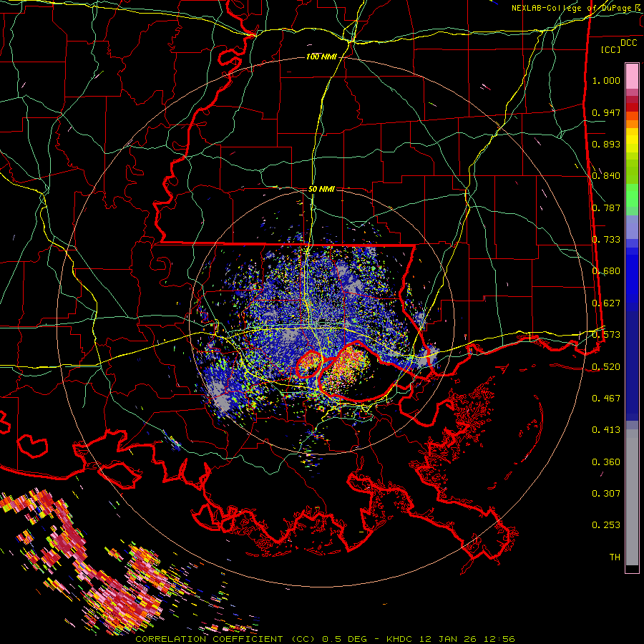Click the CORRELATION COEFFICIENT caption text

coord(209,639)
